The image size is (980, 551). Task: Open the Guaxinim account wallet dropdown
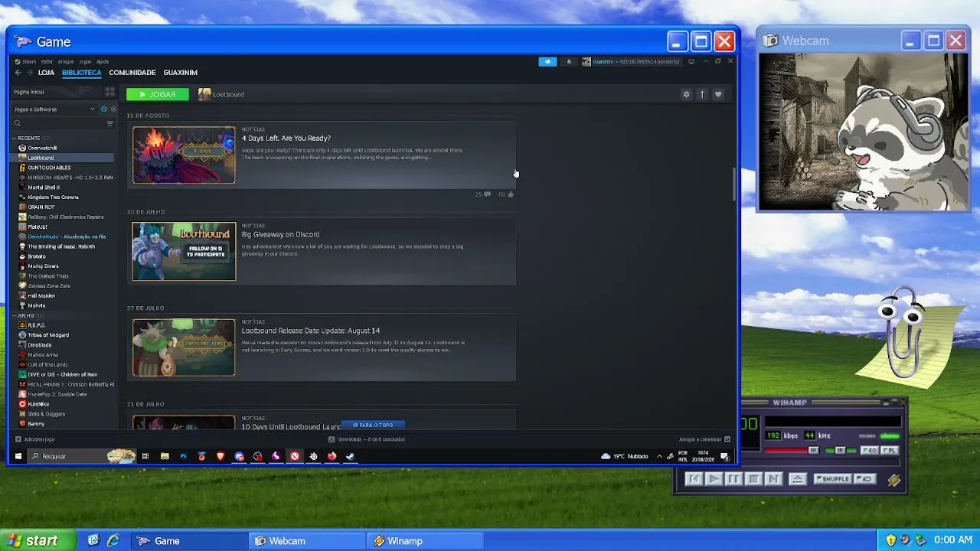(631, 61)
